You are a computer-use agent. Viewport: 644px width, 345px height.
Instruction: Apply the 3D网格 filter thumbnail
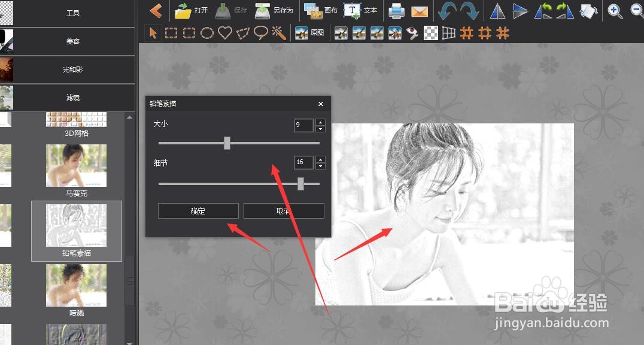tap(77, 120)
